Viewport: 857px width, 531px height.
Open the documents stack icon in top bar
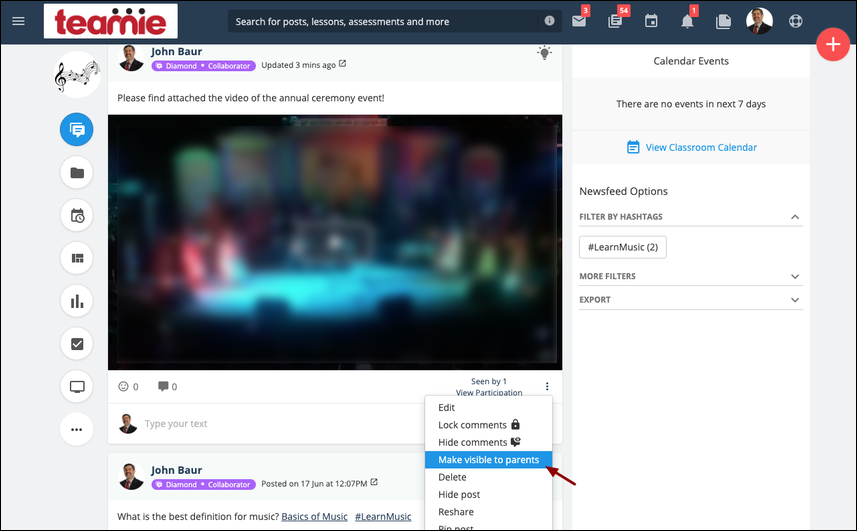tap(723, 21)
